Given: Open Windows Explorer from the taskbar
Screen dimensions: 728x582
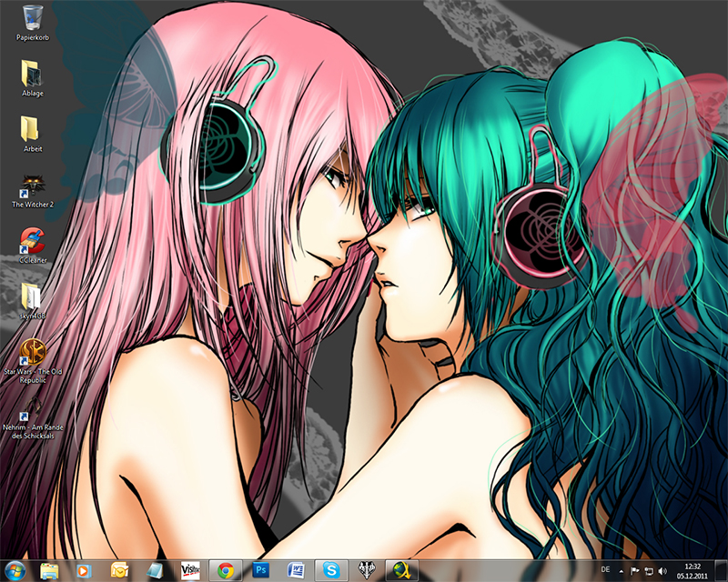Looking at the screenshot, I should pos(49,570).
